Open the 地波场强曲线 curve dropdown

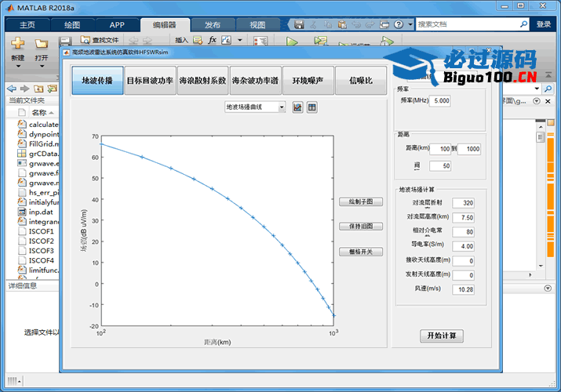[x=255, y=107]
